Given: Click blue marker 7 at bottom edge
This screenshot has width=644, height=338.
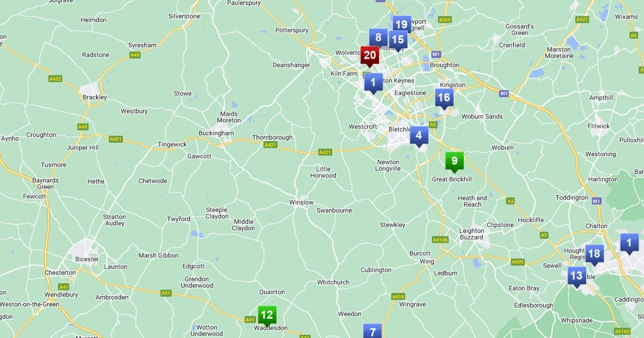Looking at the screenshot, I should pos(372,331).
